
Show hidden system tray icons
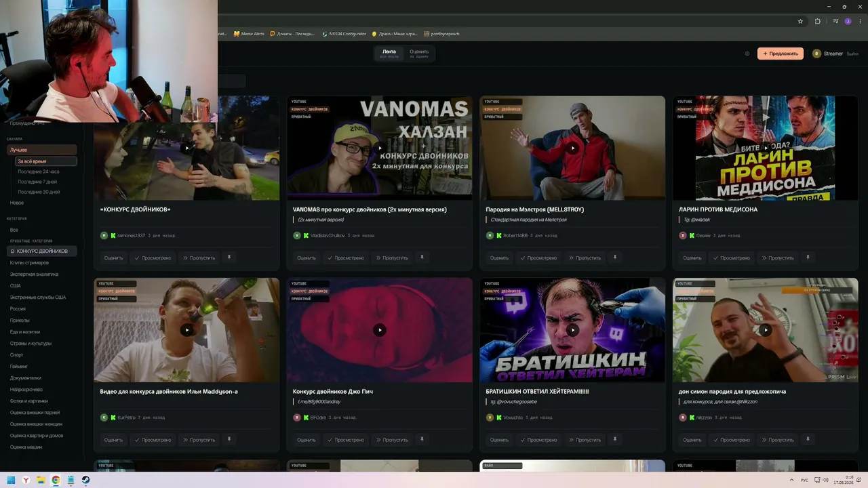coord(791,480)
